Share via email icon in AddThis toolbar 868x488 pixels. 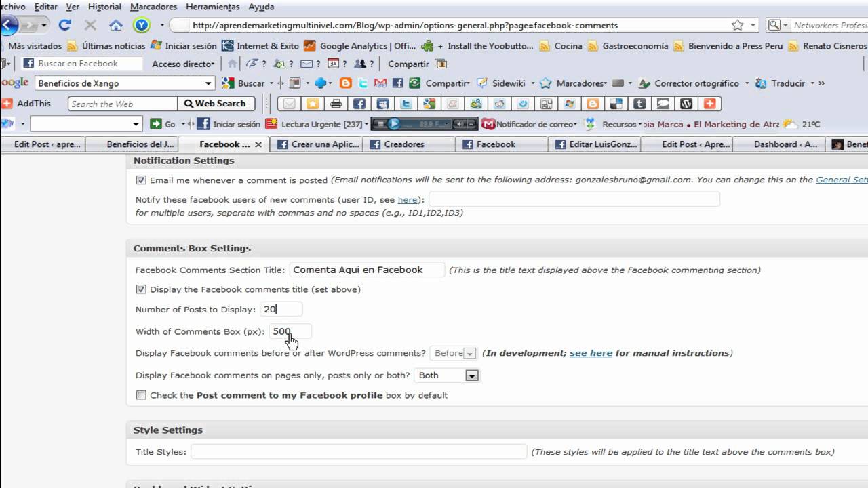(290, 104)
